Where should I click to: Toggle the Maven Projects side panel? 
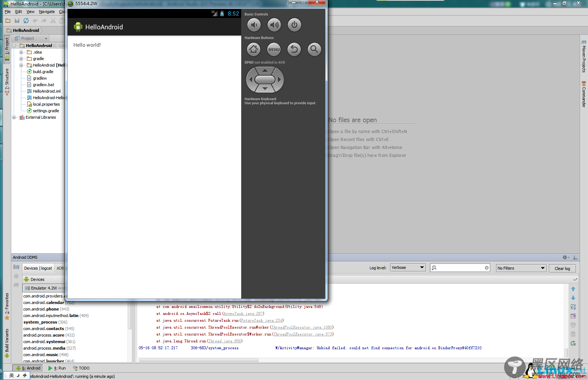[584, 56]
